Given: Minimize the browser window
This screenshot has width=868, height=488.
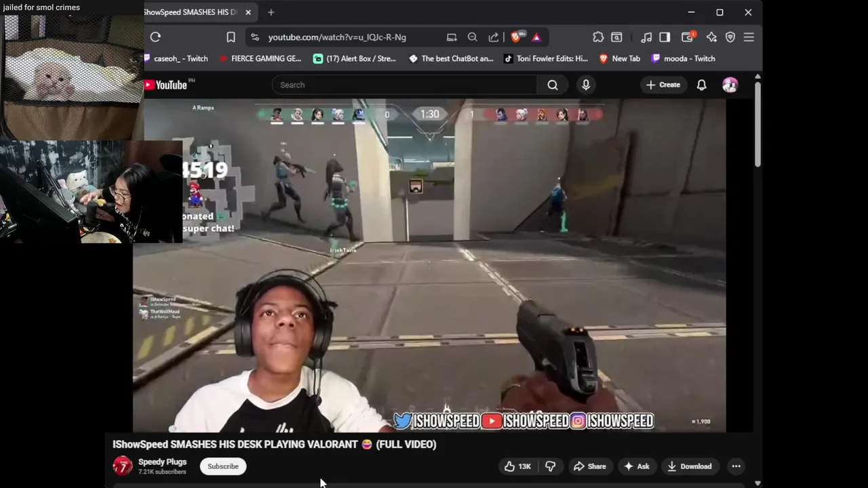Looking at the screenshot, I should [691, 12].
